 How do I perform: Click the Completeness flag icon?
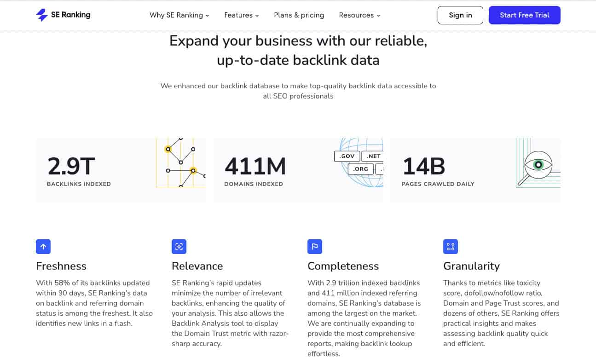(315, 247)
